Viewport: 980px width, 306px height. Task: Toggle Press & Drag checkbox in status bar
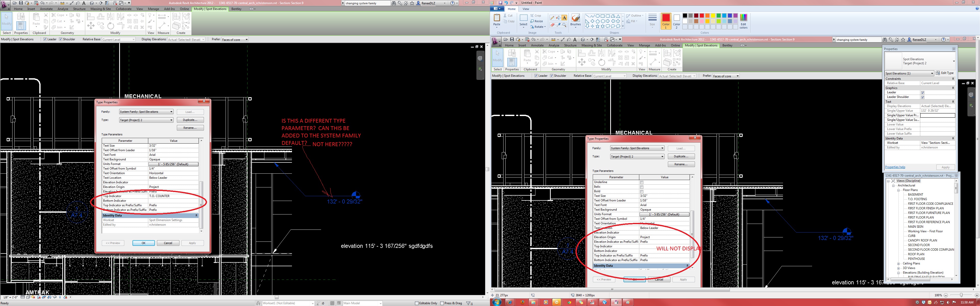[442, 303]
